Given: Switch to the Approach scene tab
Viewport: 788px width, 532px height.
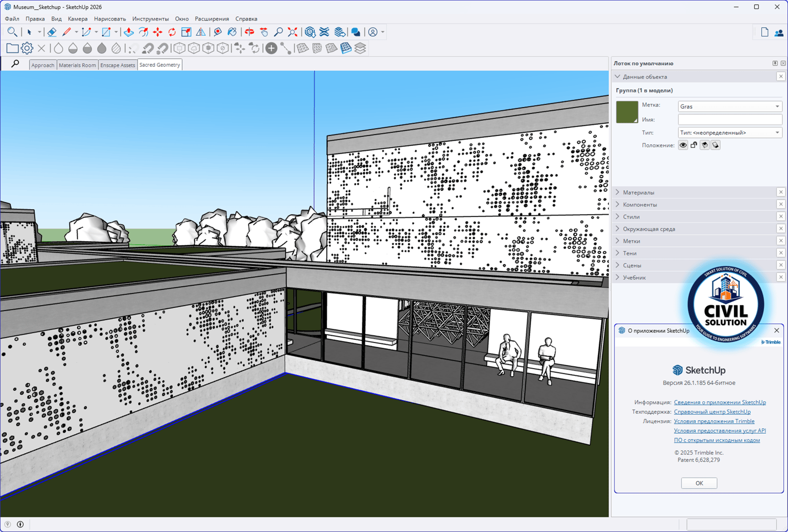Looking at the screenshot, I should click(x=43, y=65).
